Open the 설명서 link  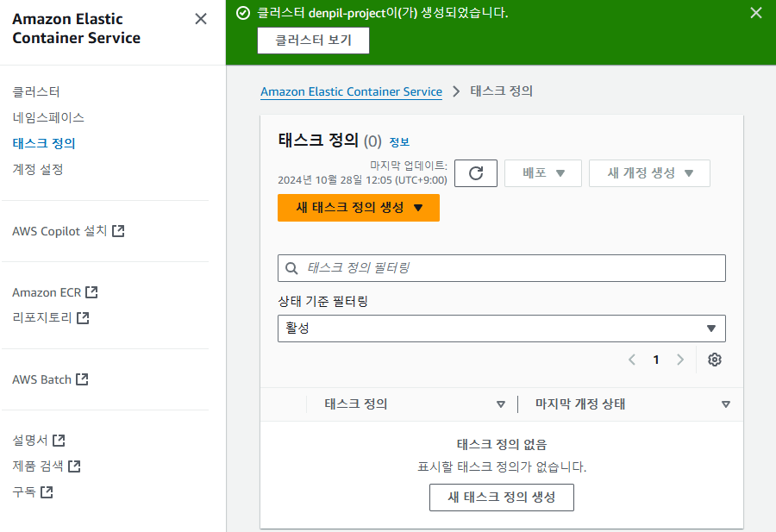tap(39, 440)
